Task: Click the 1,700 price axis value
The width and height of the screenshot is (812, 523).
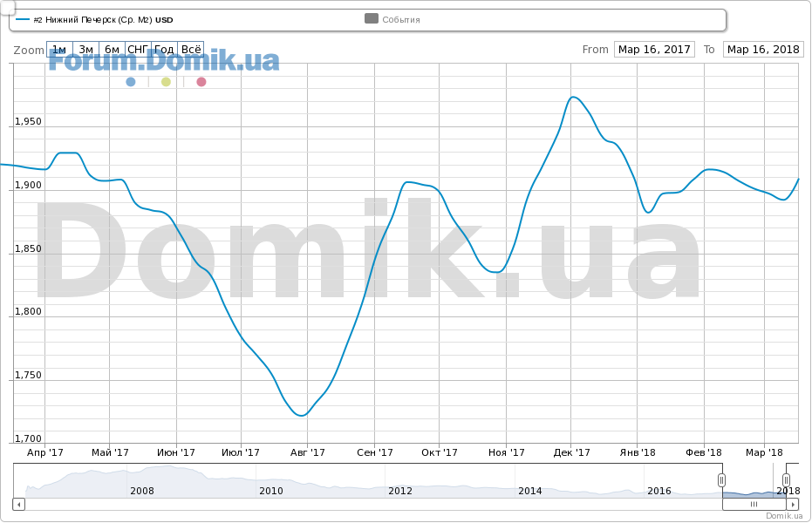Action: point(28,438)
